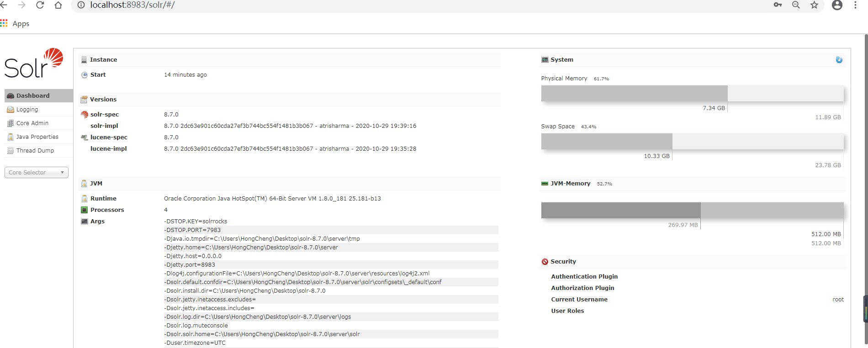
Task: Click the '14 minutes ago' start value
Action: [x=185, y=75]
